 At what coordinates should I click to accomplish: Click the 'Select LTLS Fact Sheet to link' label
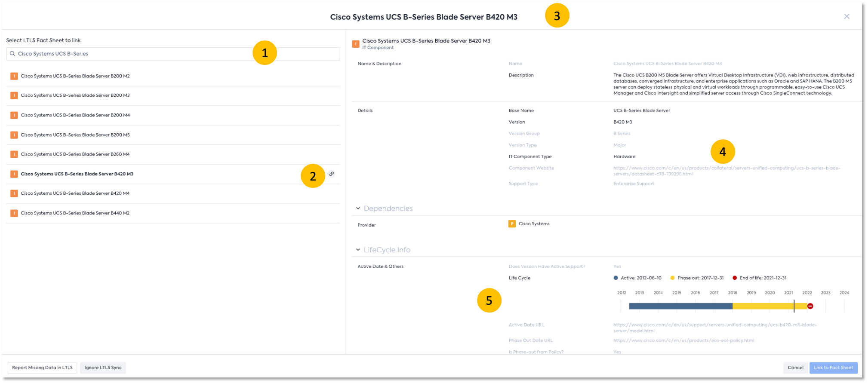(x=43, y=40)
